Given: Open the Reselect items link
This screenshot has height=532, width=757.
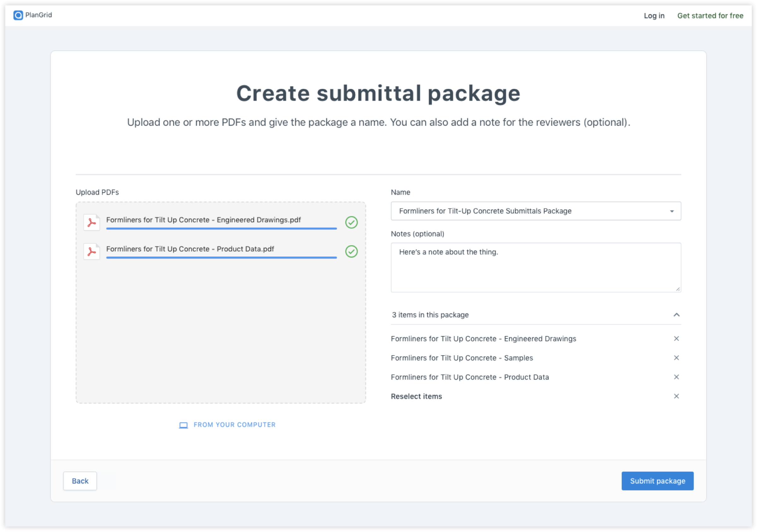Looking at the screenshot, I should (416, 396).
